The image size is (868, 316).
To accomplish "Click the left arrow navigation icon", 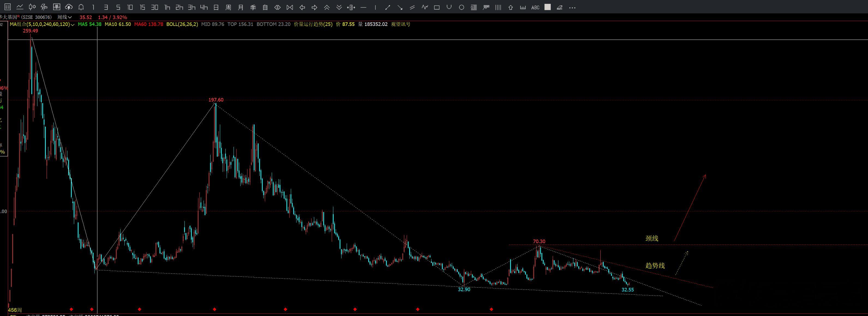I will [302, 7].
